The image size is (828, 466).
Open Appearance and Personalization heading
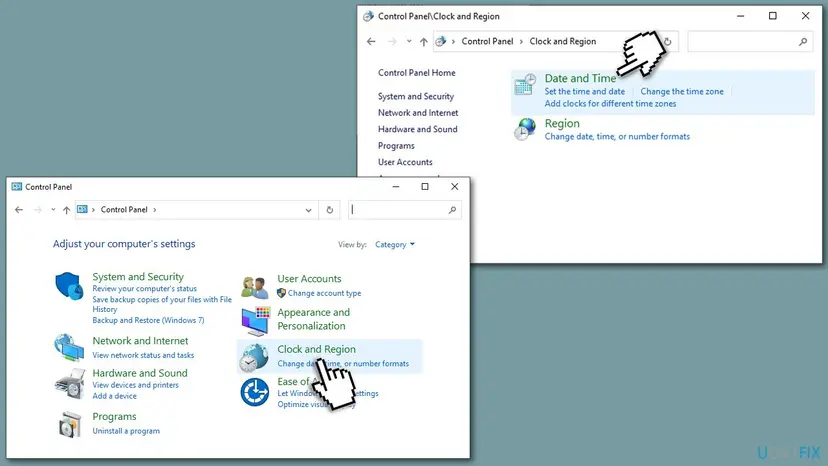[313, 319]
